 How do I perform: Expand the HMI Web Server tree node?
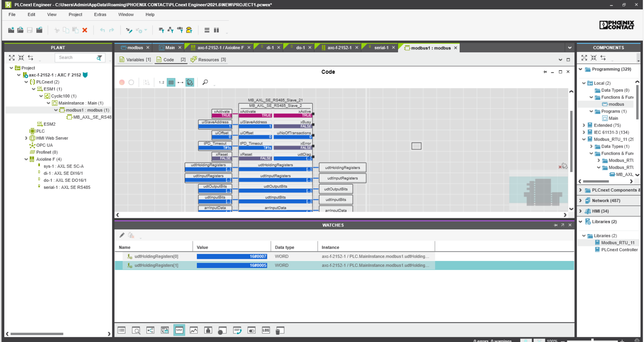pos(26,138)
